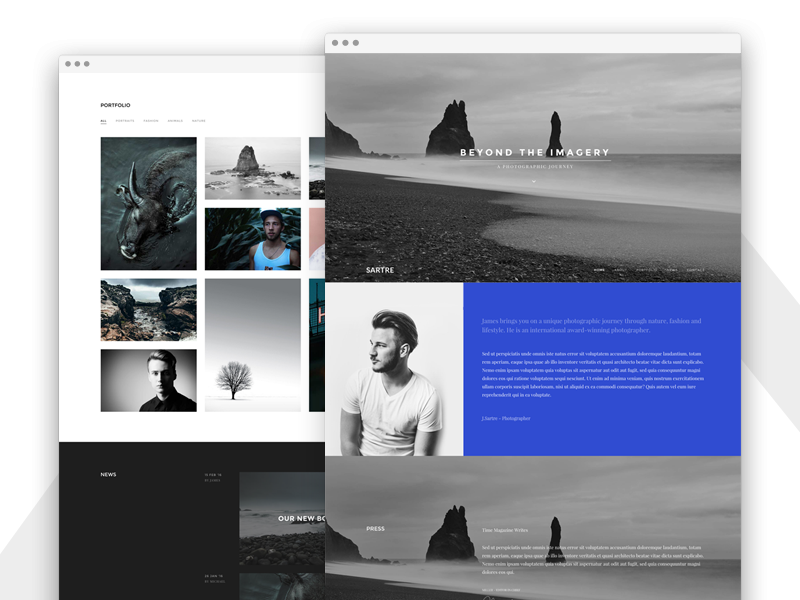This screenshot has width=800, height=600.
Task: Click the 'James brings you on a unique' intro text
Action: tap(591, 326)
